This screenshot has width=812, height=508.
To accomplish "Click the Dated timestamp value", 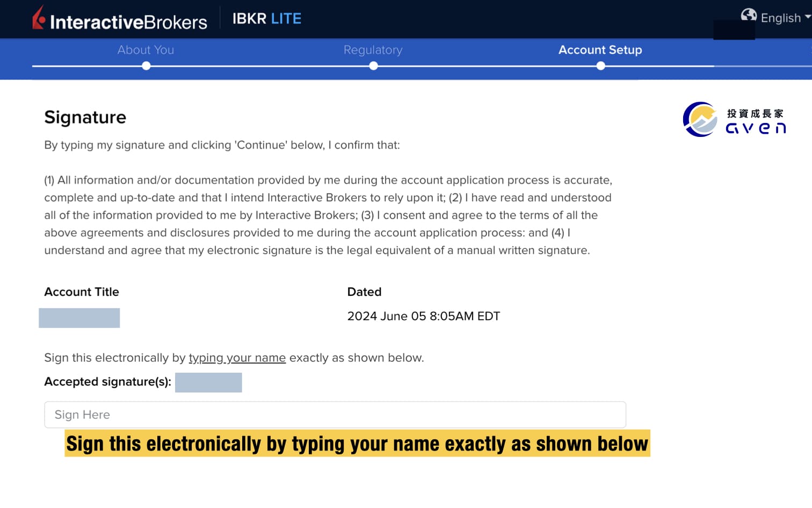I will (423, 316).
